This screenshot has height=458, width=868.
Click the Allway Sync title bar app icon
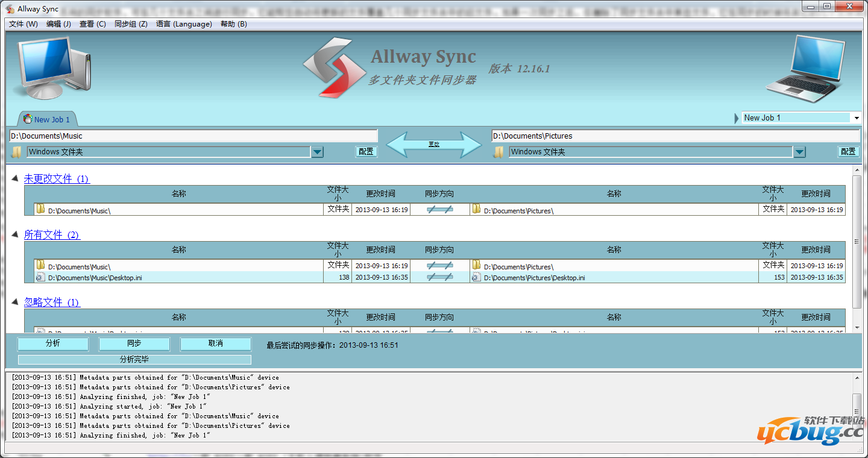[x=10, y=8]
